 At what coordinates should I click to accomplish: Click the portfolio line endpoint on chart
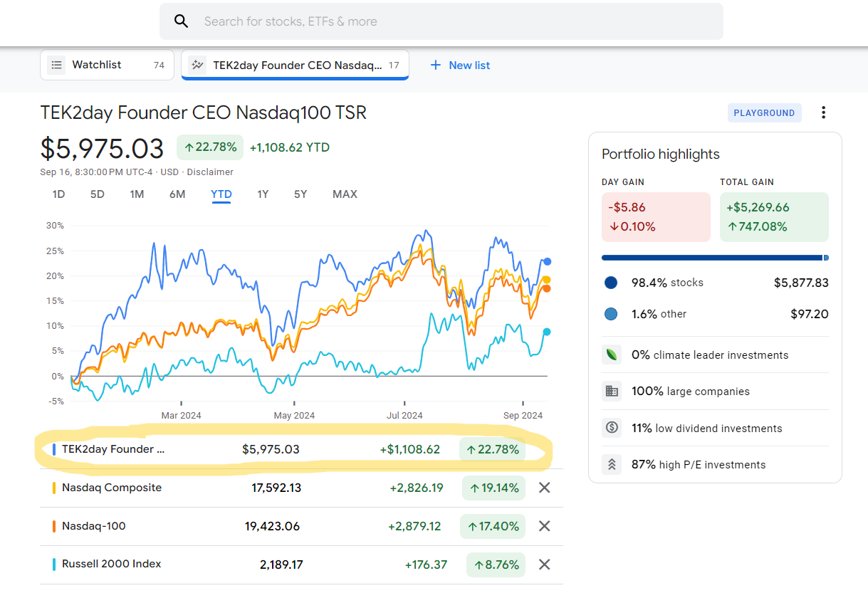pos(547,261)
